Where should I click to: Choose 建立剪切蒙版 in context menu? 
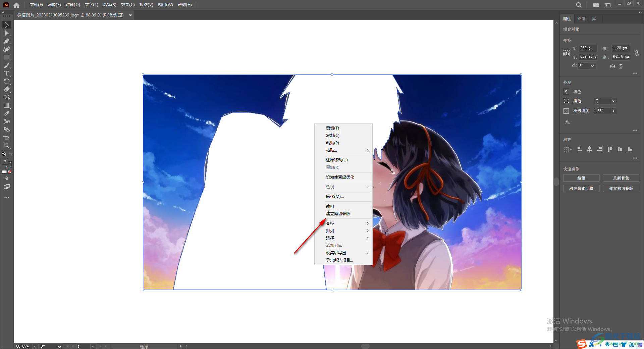pos(343,214)
